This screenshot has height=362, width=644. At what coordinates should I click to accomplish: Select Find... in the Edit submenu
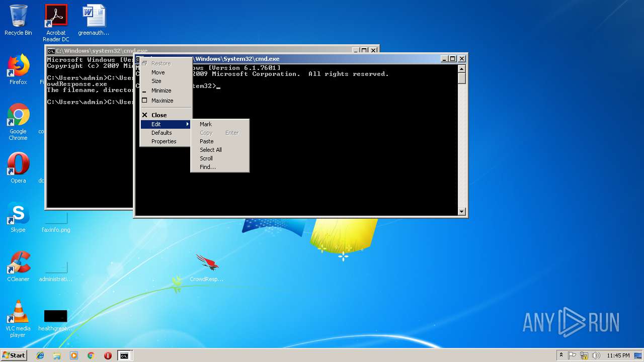pyautogui.click(x=220, y=167)
